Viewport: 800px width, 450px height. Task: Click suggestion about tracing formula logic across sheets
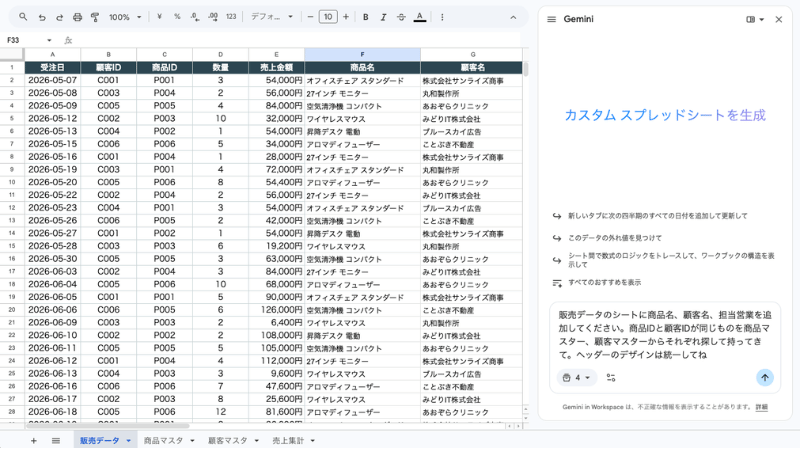(671, 260)
